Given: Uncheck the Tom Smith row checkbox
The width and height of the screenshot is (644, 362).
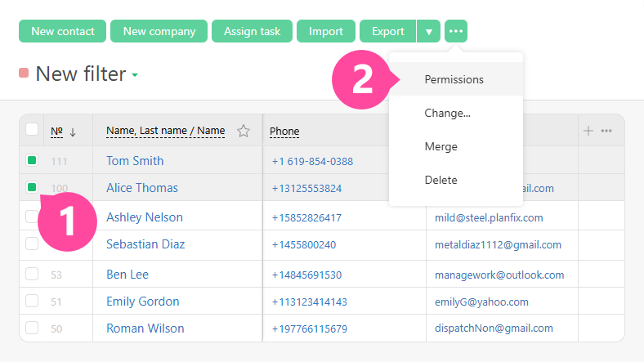Looking at the screenshot, I should click(32, 160).
